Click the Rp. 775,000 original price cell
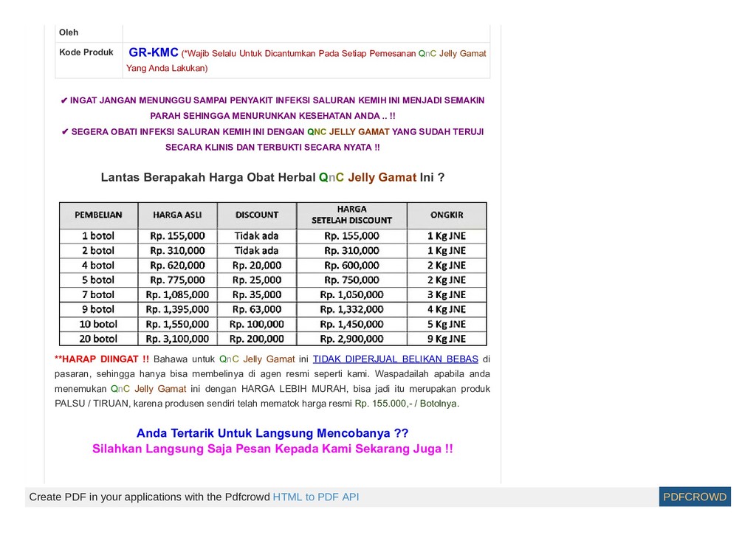The height and width of the screenshot is (535, 756). 177,280
